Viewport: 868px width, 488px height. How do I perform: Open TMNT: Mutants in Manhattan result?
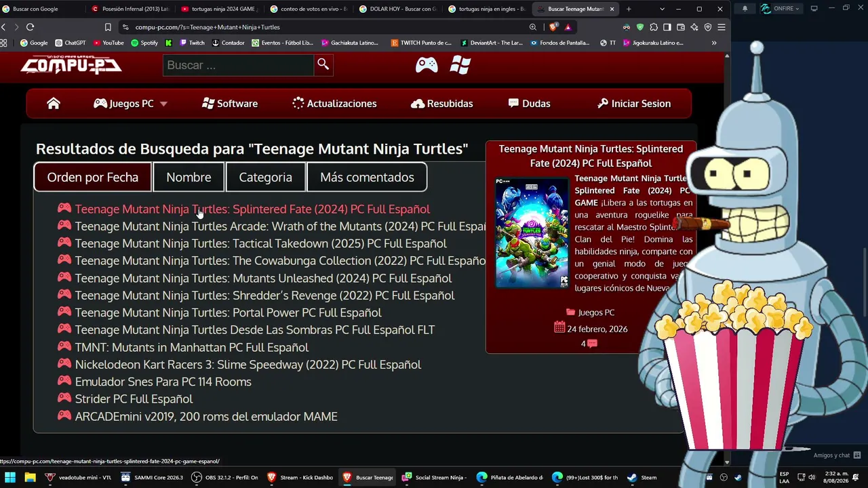tap(191, 347)
